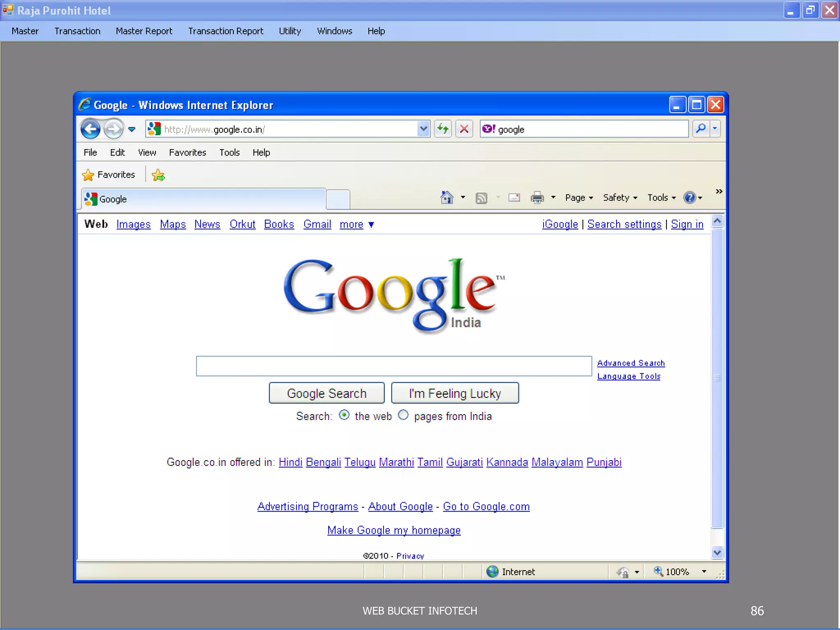Click the Gmail link
This screenshot has width=840, height=630.
317,224
